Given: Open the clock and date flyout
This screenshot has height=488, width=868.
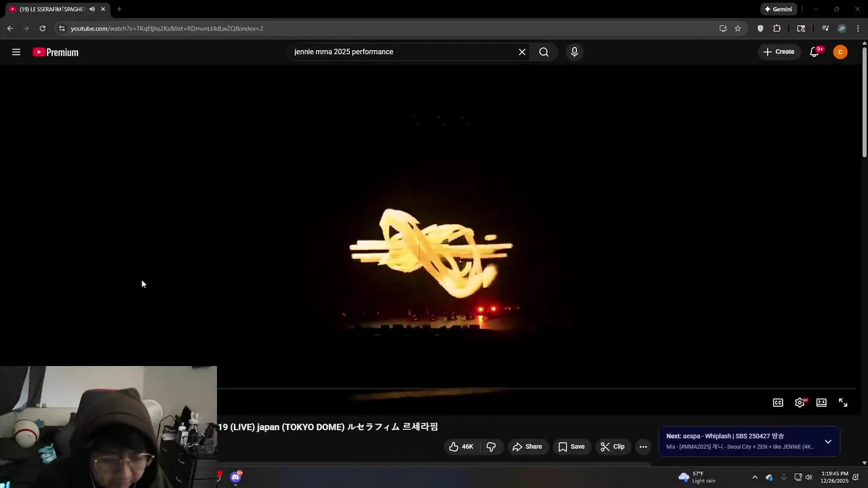Looking at the screenshot, I should coord(835,477).
